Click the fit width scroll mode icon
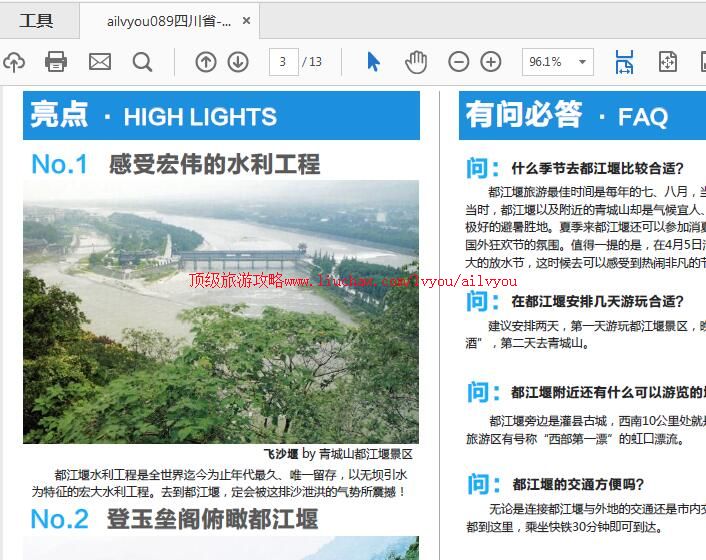 (624, 62)
